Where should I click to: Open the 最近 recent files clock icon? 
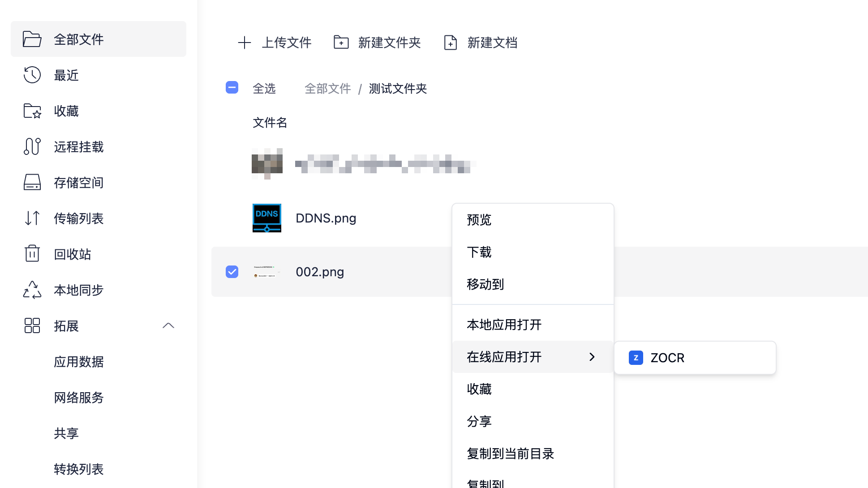(32, 75)
